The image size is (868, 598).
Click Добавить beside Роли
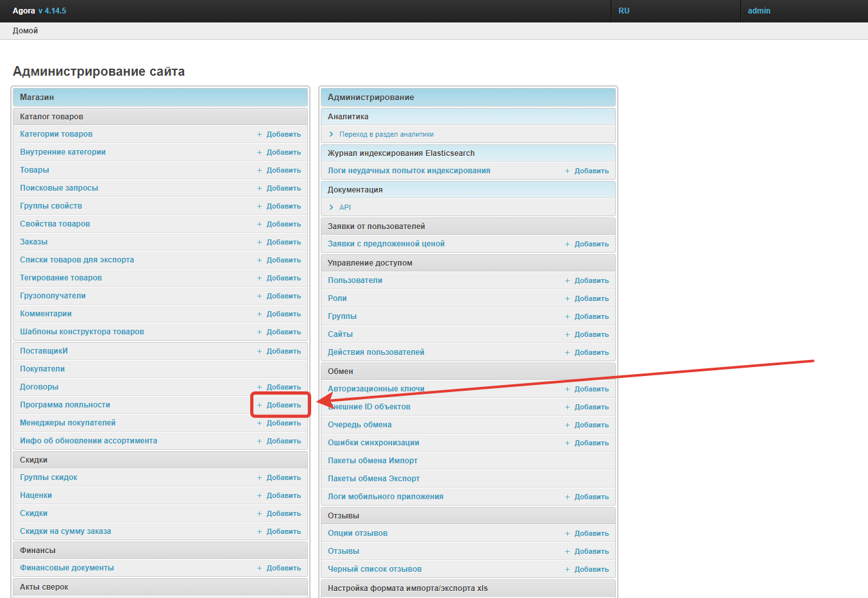591,298
